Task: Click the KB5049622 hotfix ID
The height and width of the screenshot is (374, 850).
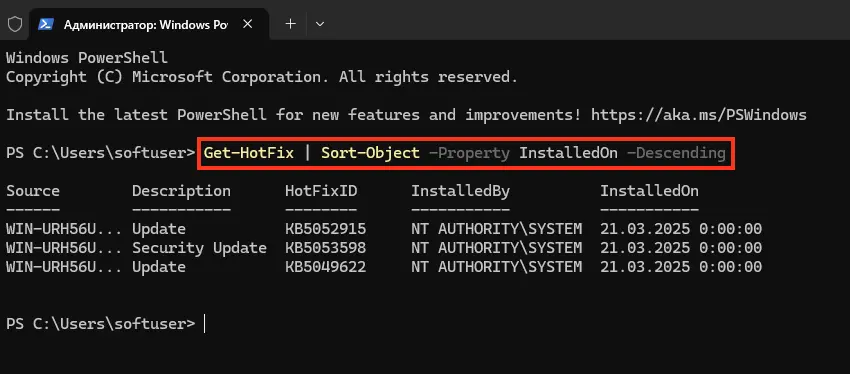Action: 326,267
